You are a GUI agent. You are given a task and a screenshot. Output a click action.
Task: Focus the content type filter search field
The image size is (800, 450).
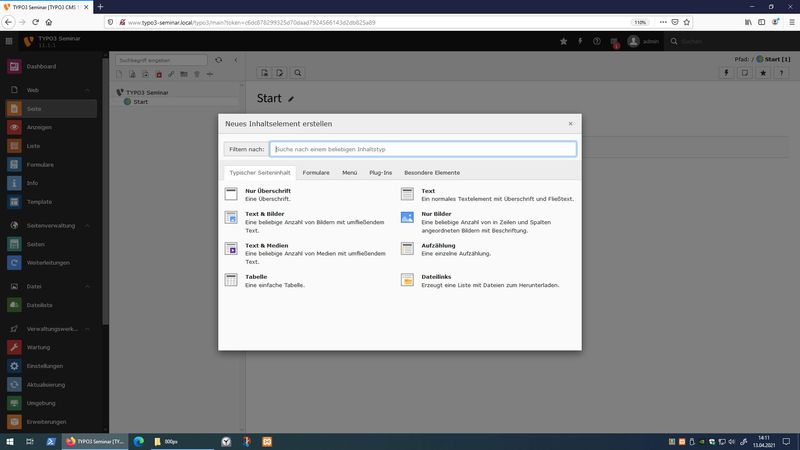point(422,149)
